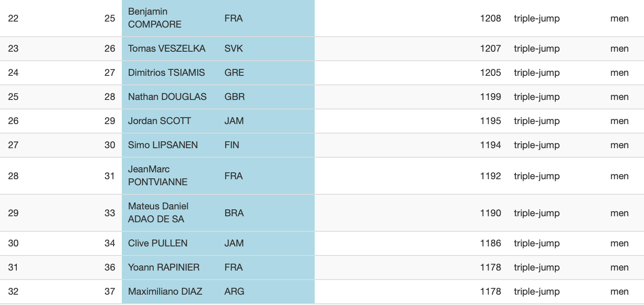Click Nathan DOUGLAS in the table

(x=167, y=97)
